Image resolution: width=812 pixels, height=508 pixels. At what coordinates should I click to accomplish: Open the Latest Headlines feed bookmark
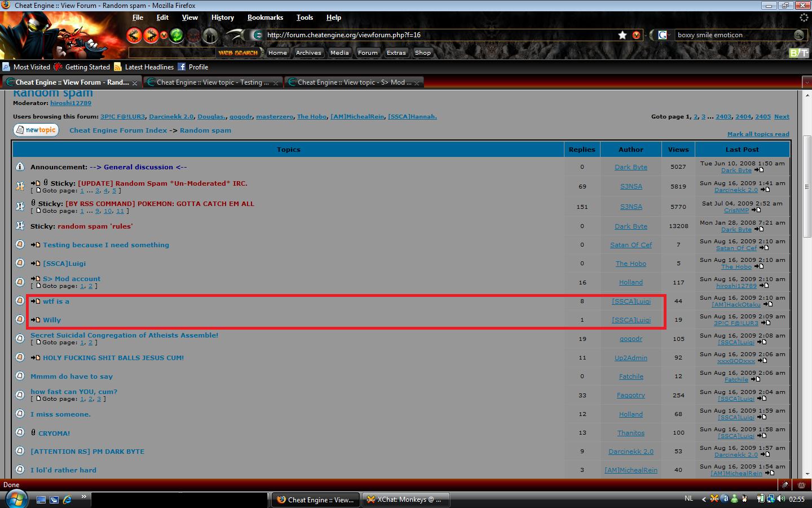click(x=144, y=67)
